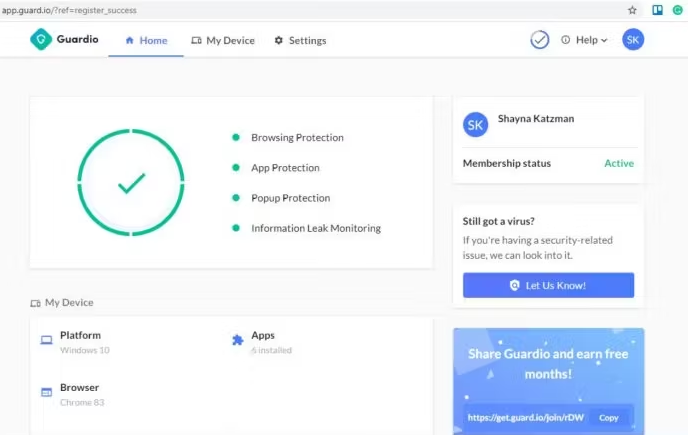688x435 pixels.
Task: Select App Protection status item
Action: (x=285, y=168)
